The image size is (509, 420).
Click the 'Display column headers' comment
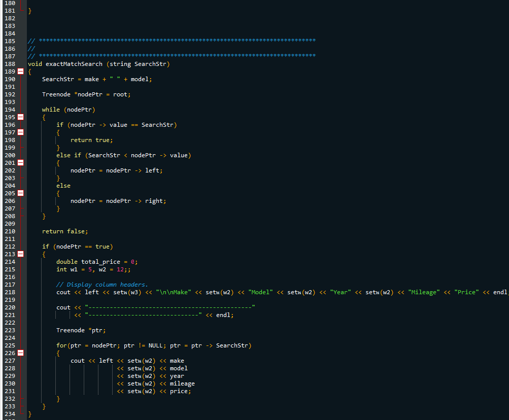coord(102,285)
